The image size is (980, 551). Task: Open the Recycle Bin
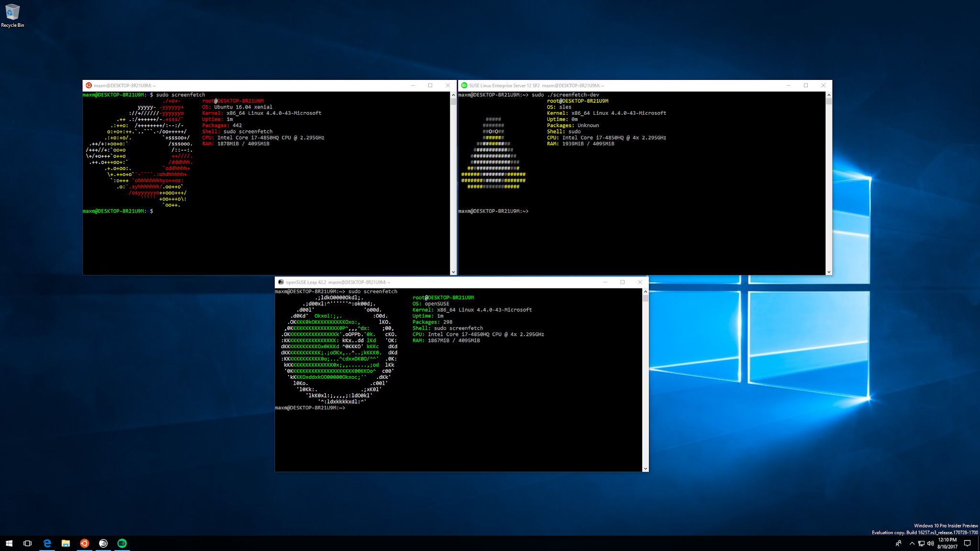[12, 12]
